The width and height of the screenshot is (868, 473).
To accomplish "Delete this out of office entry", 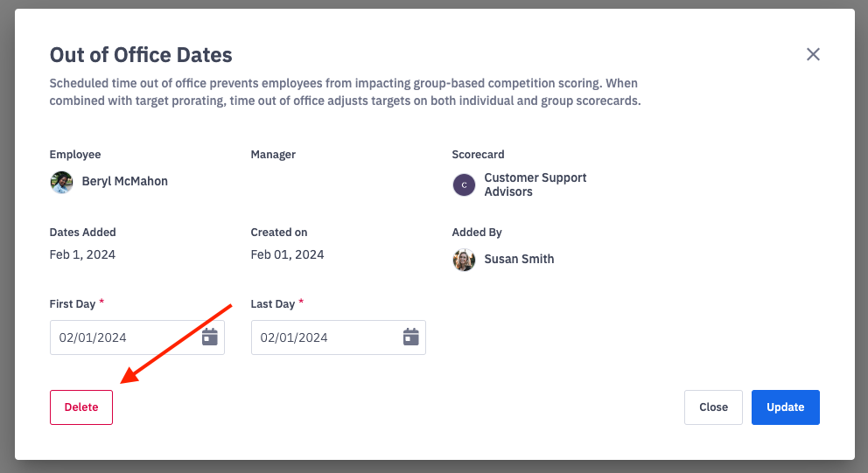I will [x=81, y=407].
